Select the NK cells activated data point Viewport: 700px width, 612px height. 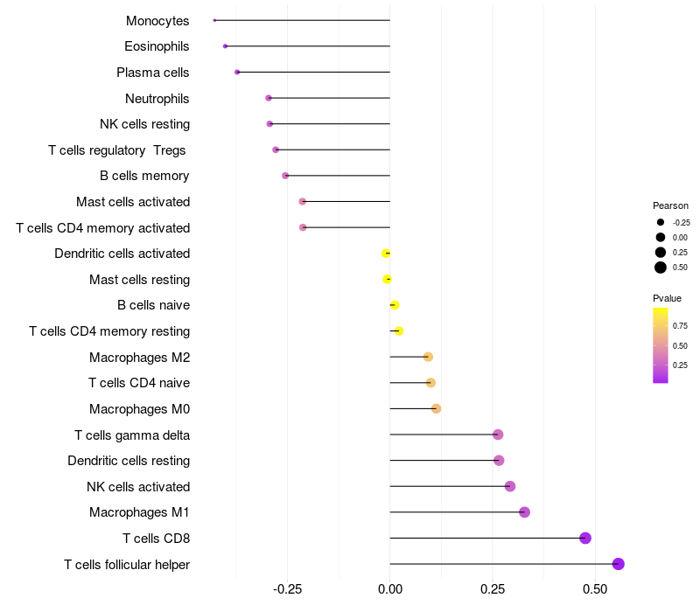[510, 486]
